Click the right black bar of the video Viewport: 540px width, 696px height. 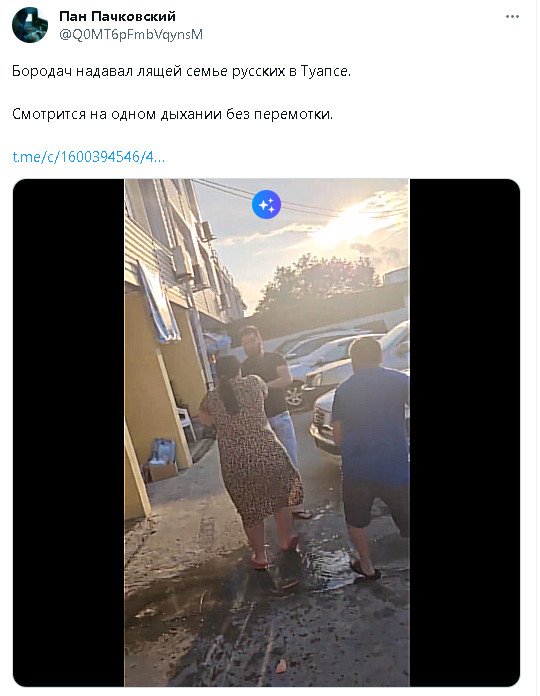[465, 433]
